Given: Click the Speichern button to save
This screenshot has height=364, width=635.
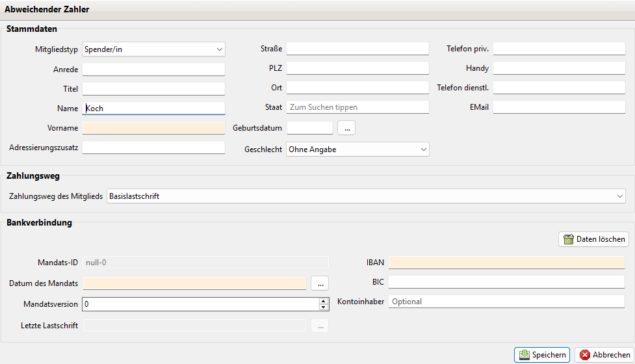Looking at the screenshot, I should pyautogui.click(x=542, y=355).
